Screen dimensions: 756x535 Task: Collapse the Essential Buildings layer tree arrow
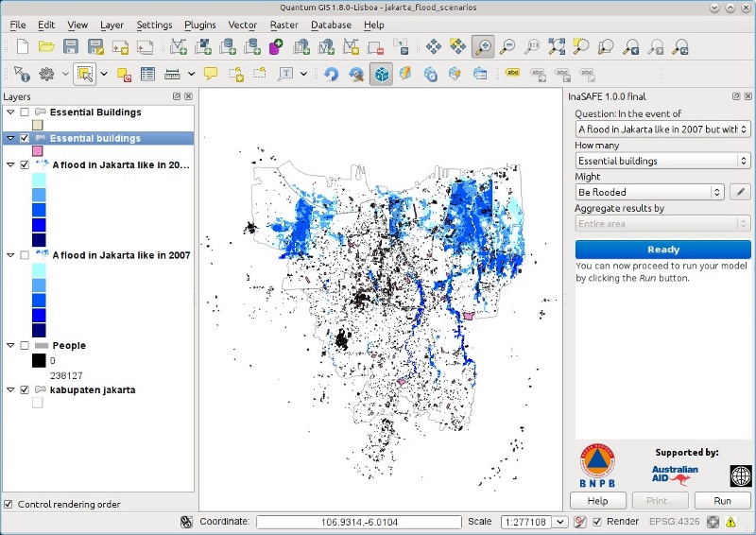(x=10, y=112)
